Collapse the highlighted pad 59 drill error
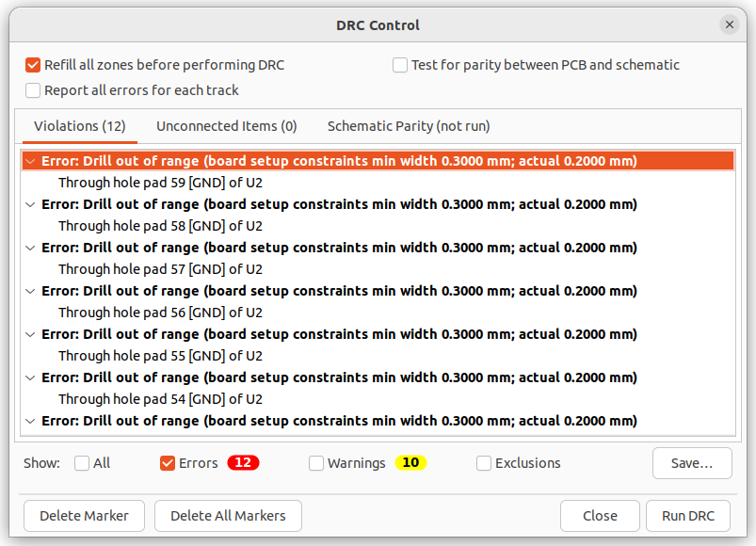This screenshot has height=546, width=756. pyautogui.click(x=30, y=161)
